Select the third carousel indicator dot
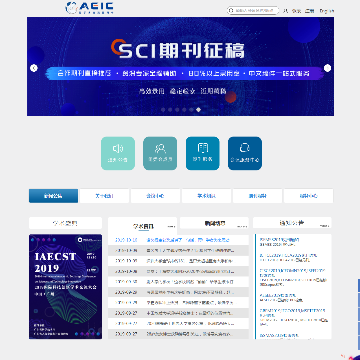The width and height of the screenshot is (360, 360). pyautogui.click(x=177, y=109)
